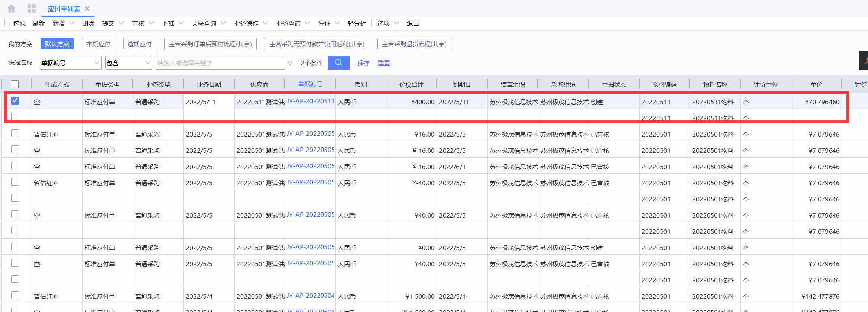
Task: Expand the 下推 dropdown arrow
Action: coord(181,23)
